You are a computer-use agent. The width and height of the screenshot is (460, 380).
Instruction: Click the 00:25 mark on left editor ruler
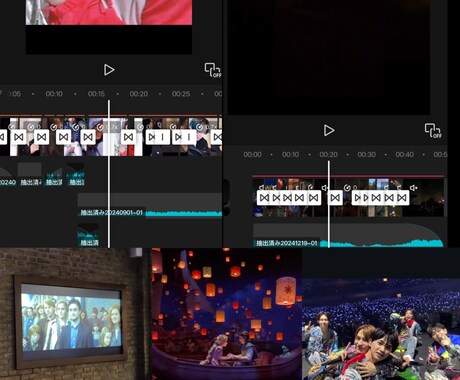tap(181, 94)
